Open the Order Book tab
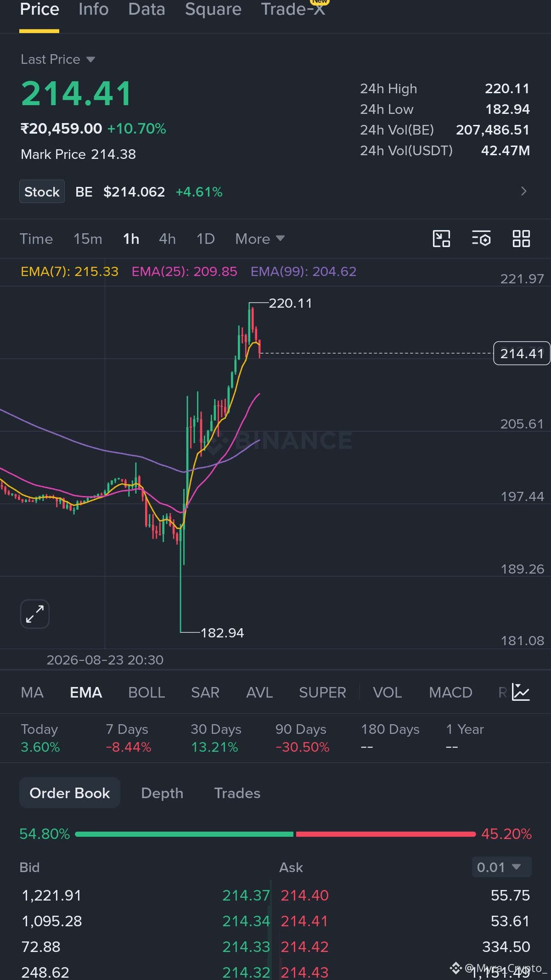Screen dimensions: 551x980 [x=70, y=793]
